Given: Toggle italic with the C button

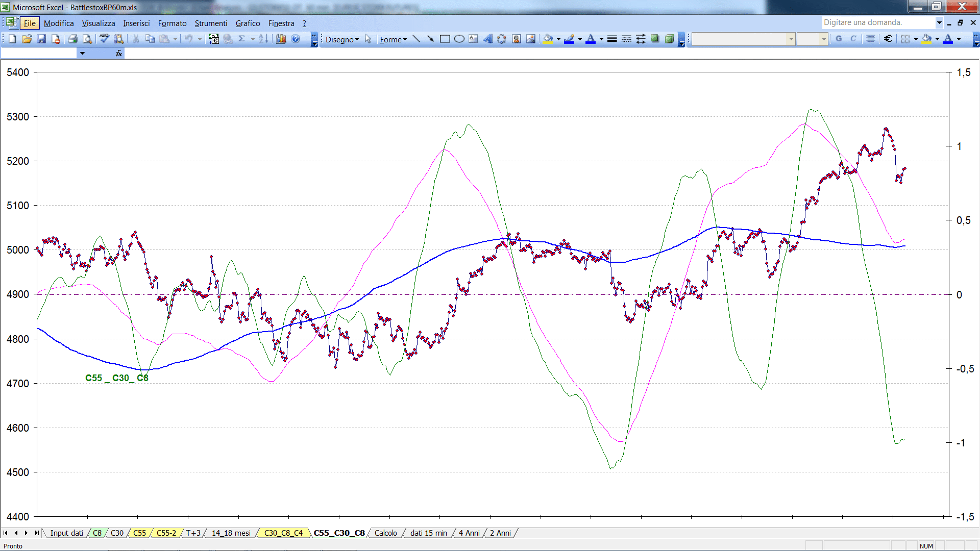Looking at the screenshot, I should tap(853, 39).
